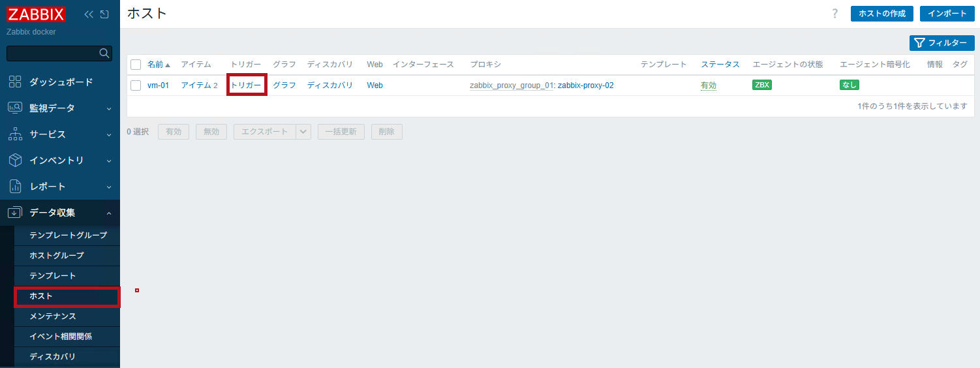Open トリガー link for vm-01
Image resolution: width=980 pixels, height=368 pixels.
(x=246, y=85)
